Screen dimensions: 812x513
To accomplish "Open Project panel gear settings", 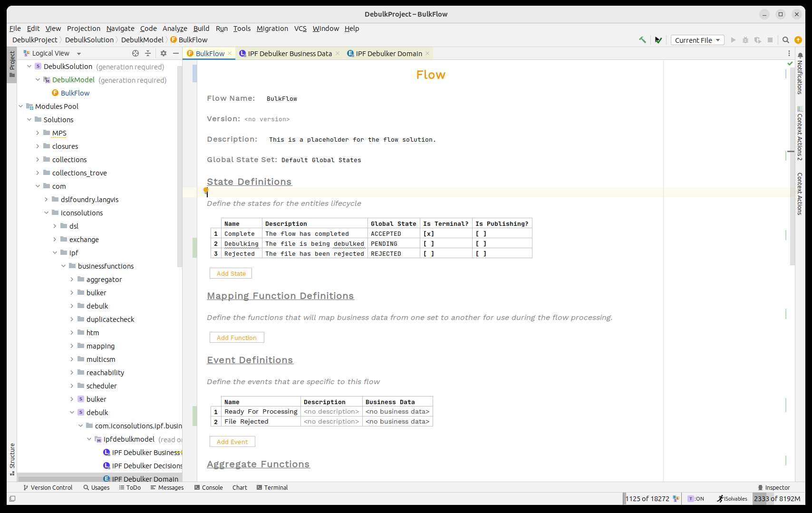I will coord(164,53).
